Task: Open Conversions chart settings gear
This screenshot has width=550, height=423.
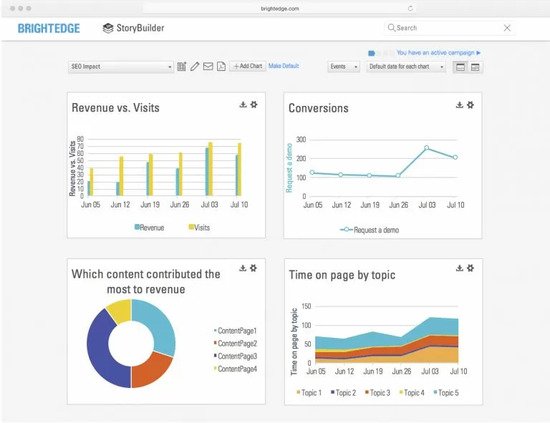Action: pos(470,105)
